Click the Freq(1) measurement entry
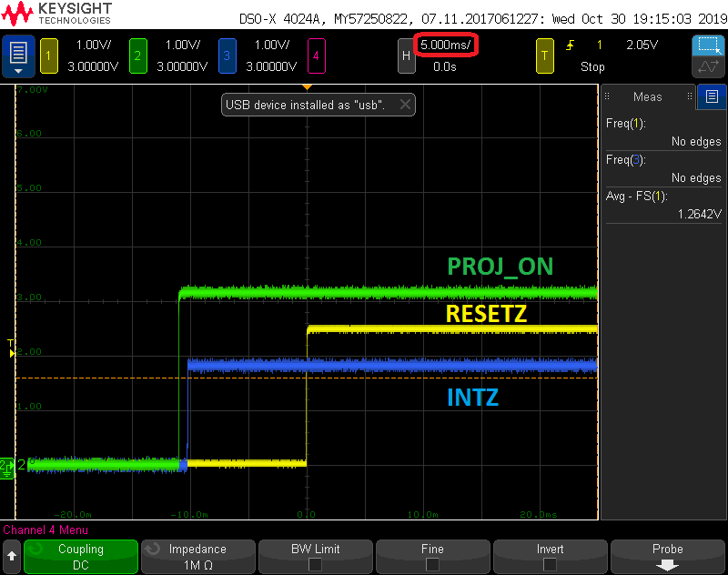Screen dimensions: 728x575 tap(663, 133)
